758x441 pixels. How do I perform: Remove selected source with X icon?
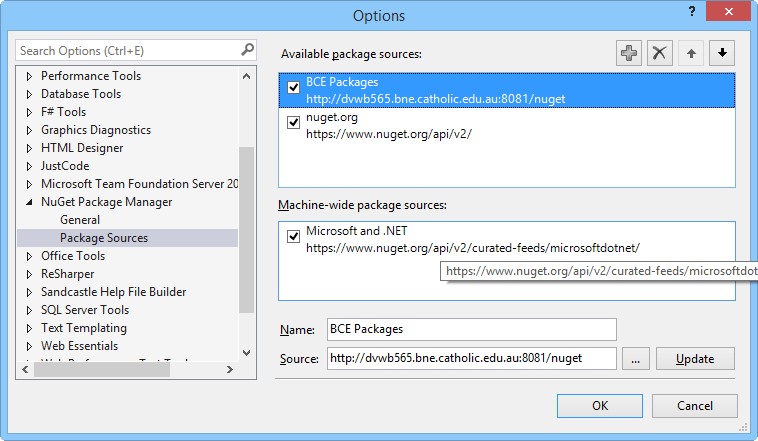pos(659,54)
